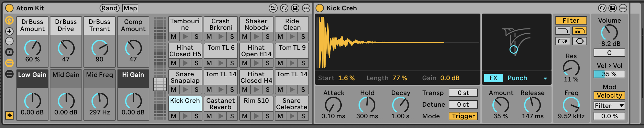Click the Rand macro randomize button
This screenshot has width=644, height=128.
pos(110,8)
